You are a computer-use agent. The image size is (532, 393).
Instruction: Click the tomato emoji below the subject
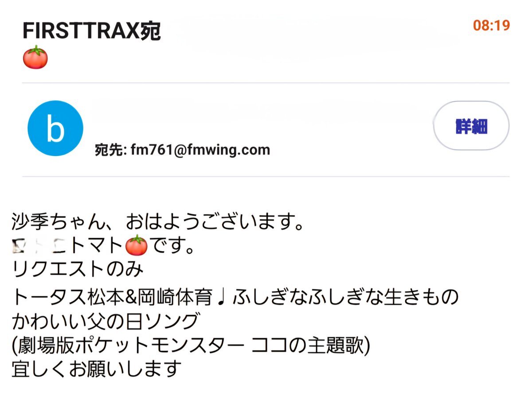click(x=35, y=58)
